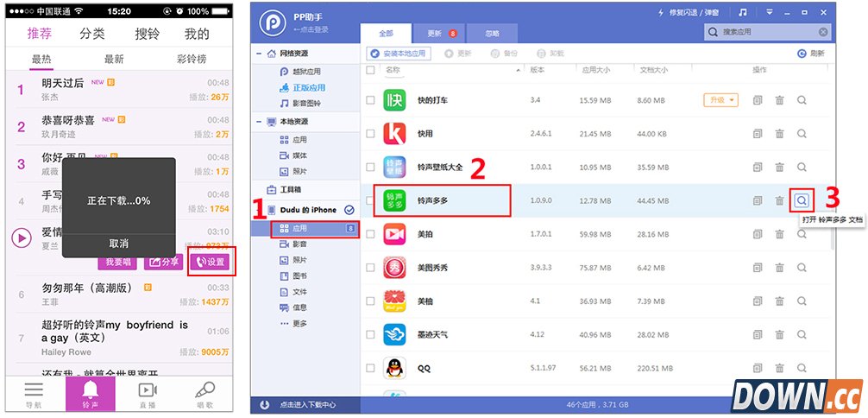
Task: Click the 刷新 refresh button
Action: coord(811,54)
